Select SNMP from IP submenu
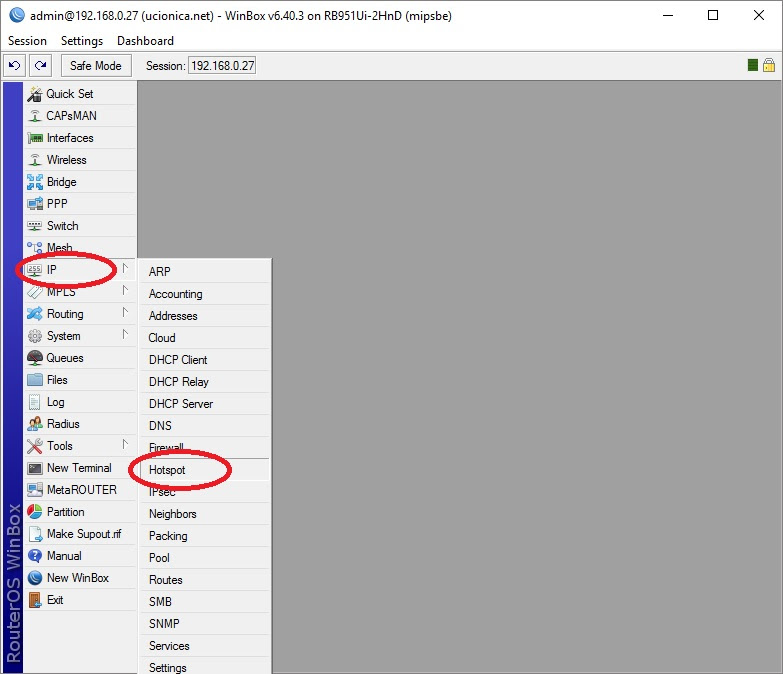 coord(205,624)
